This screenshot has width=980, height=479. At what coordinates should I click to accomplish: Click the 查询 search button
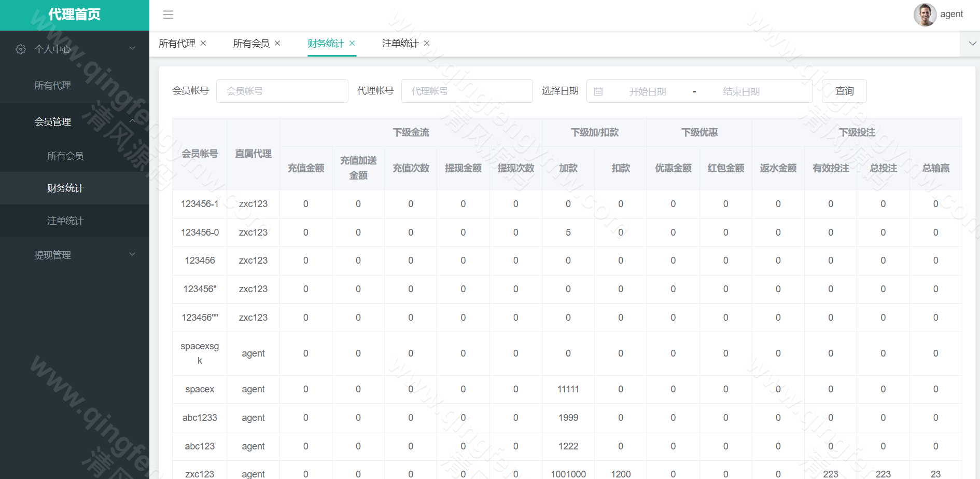pos(844,91)
